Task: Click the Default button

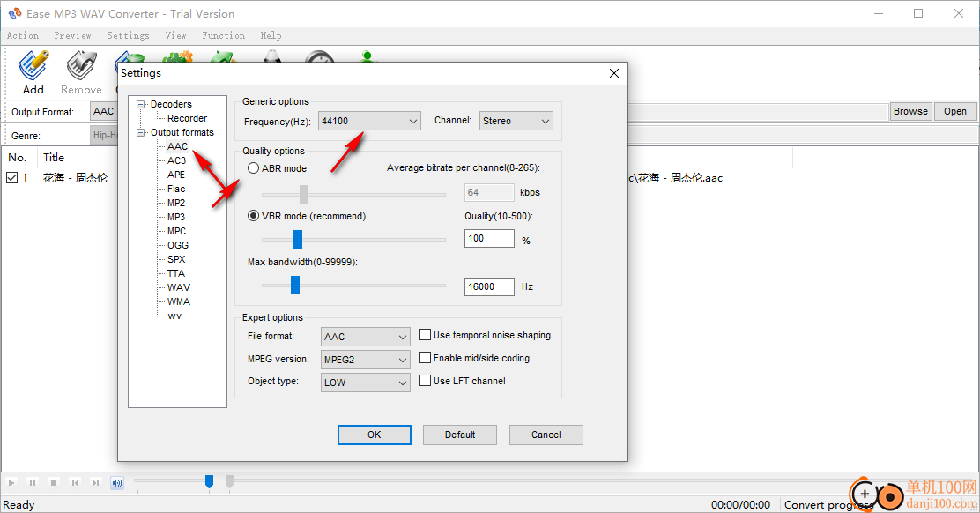Action: pos(460,435)
